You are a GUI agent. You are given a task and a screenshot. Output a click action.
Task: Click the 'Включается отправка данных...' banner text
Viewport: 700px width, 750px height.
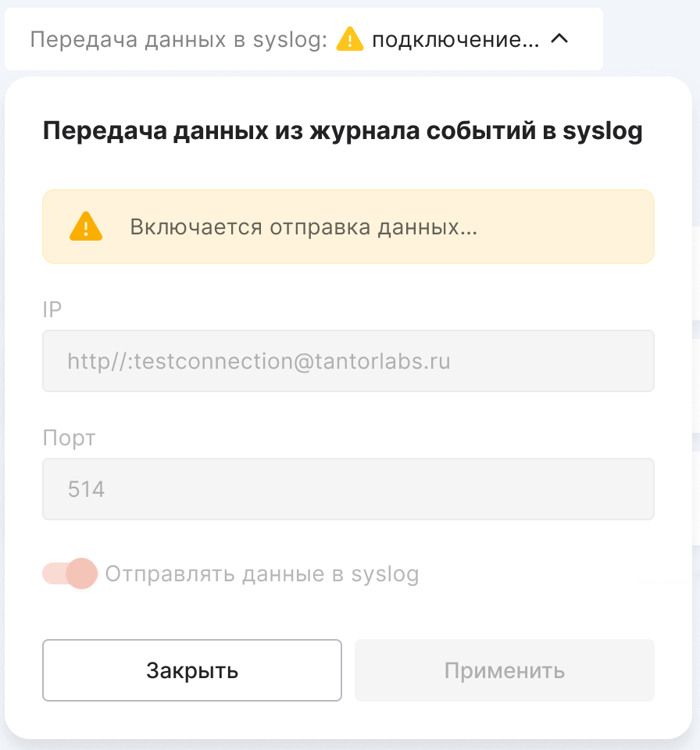point(303,227)
